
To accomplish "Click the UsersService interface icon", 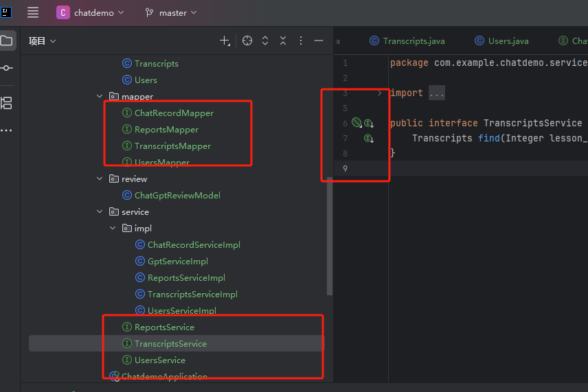I will coord(127,360).
